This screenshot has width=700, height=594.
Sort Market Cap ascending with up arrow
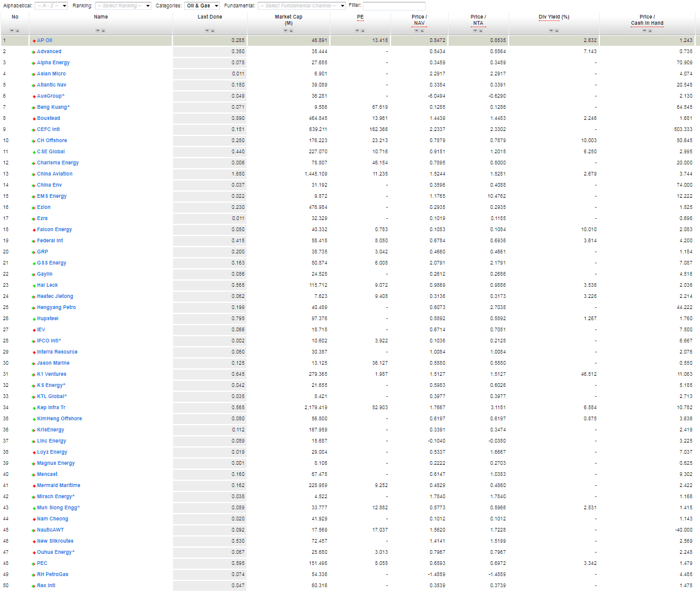click(x=291, y=31)
